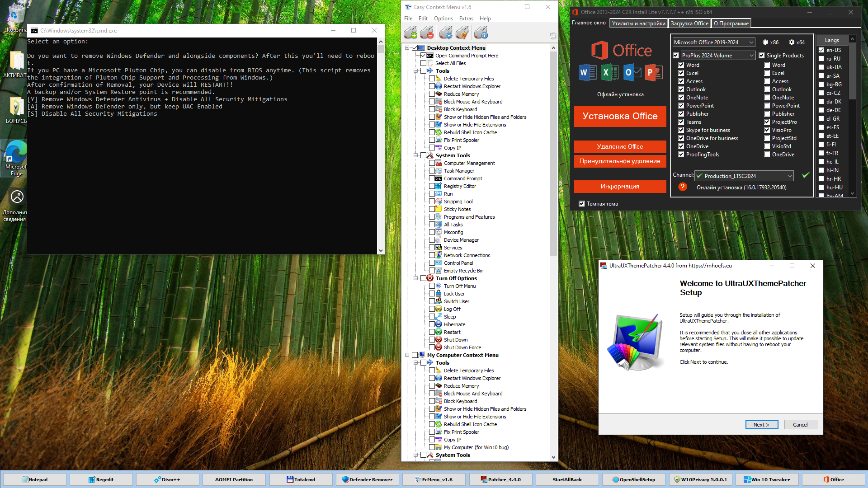Open the Help menu in Easy Context Menu
Screen dimensions: 868x488
485,19
